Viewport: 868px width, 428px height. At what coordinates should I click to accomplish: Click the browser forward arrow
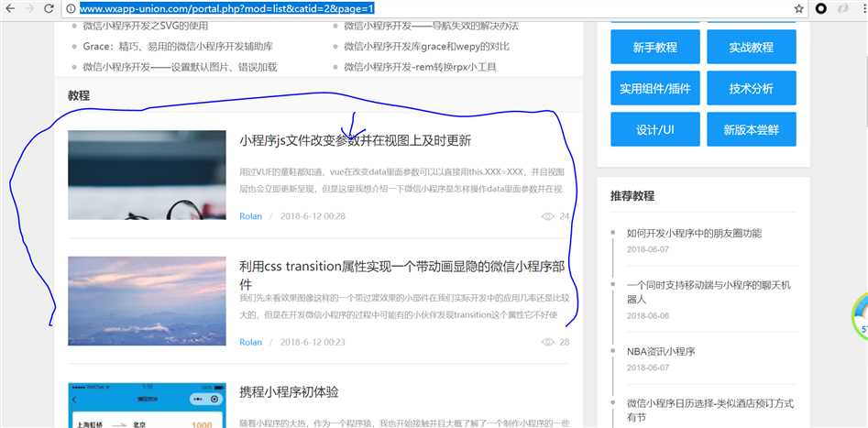click(27, 8)
